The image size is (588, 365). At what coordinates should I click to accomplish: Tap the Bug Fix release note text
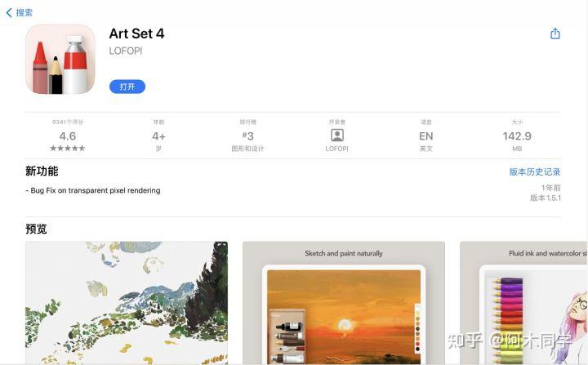93,190
